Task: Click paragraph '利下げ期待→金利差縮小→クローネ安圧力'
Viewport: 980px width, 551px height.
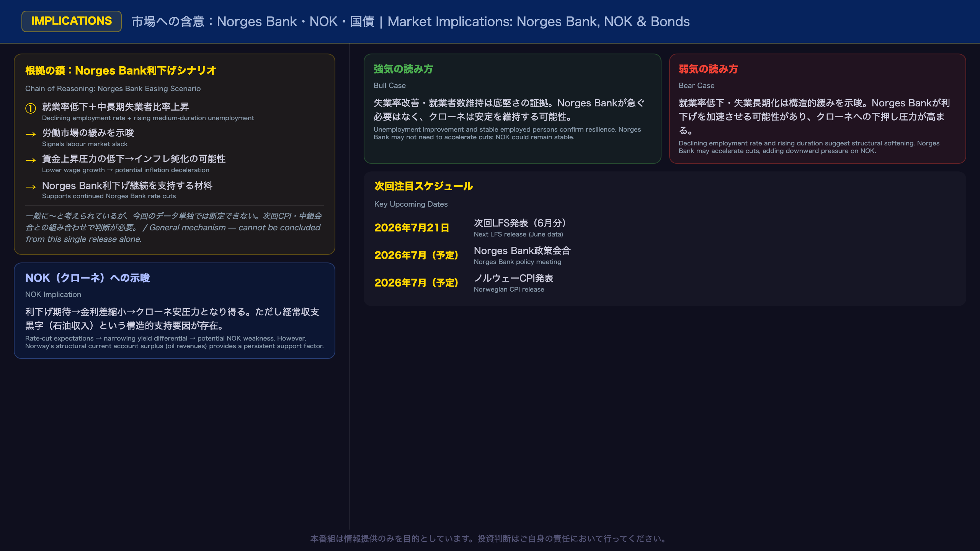Action: point(172,319)
